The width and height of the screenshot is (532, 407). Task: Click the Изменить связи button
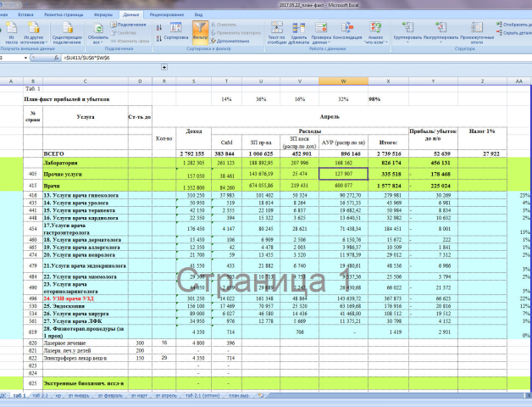tap(130, 41)
